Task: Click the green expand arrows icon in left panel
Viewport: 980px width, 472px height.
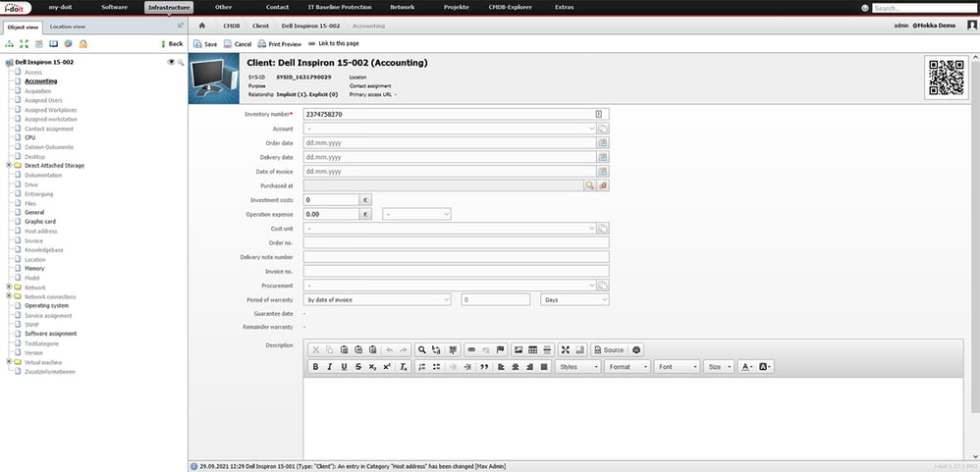Action: 24,44
